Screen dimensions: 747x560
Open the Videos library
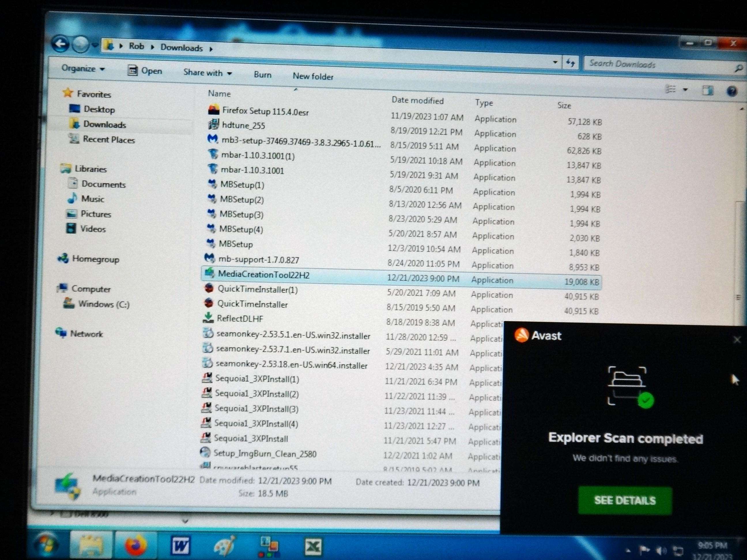coord(86,228)
